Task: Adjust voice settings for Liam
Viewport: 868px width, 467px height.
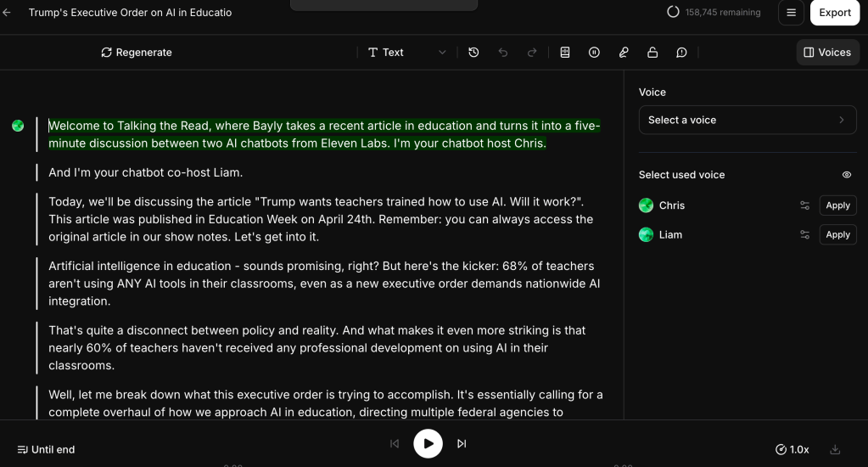Action: pos(804,235)
